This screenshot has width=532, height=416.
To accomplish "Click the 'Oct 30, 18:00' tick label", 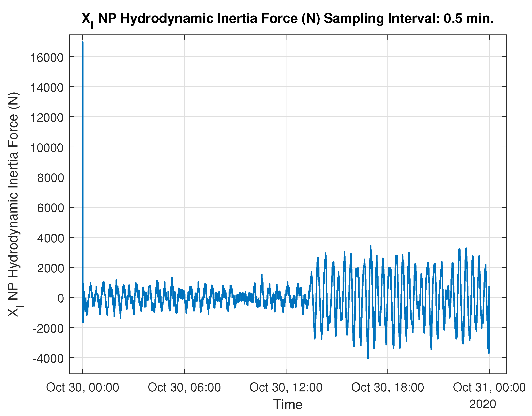I will click(388, 387).
